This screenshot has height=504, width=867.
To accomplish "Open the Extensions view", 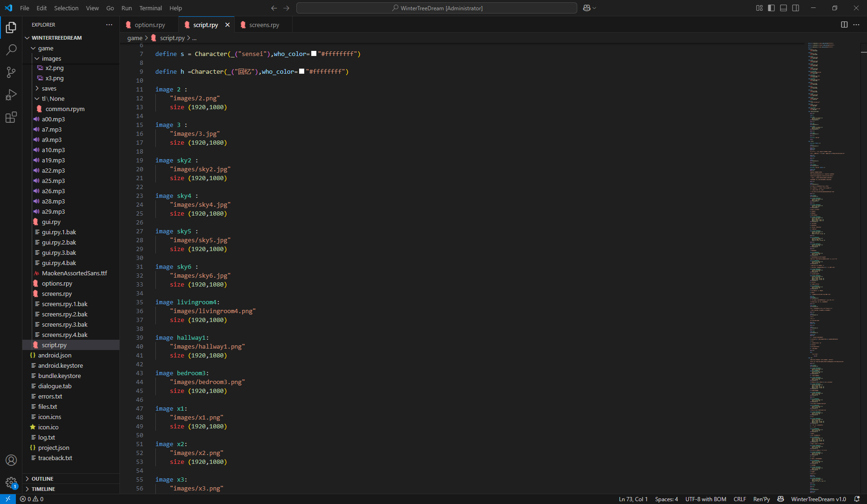I will [x=11, y=117].
